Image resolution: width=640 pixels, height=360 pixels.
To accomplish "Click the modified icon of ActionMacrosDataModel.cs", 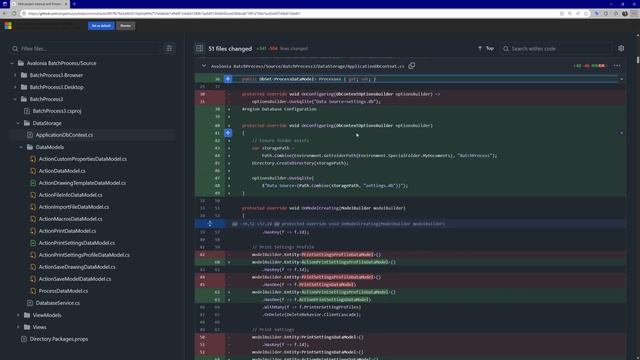I will [x=33, y=219].
